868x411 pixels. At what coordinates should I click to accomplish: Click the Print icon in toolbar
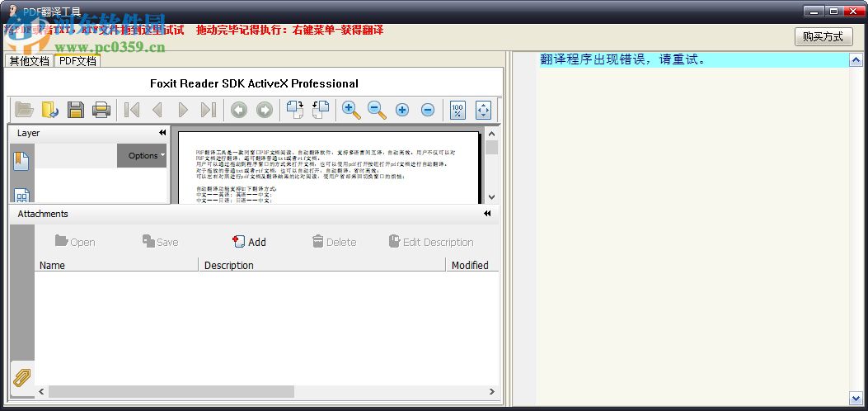pyautogui.click(x=101, y=110)
